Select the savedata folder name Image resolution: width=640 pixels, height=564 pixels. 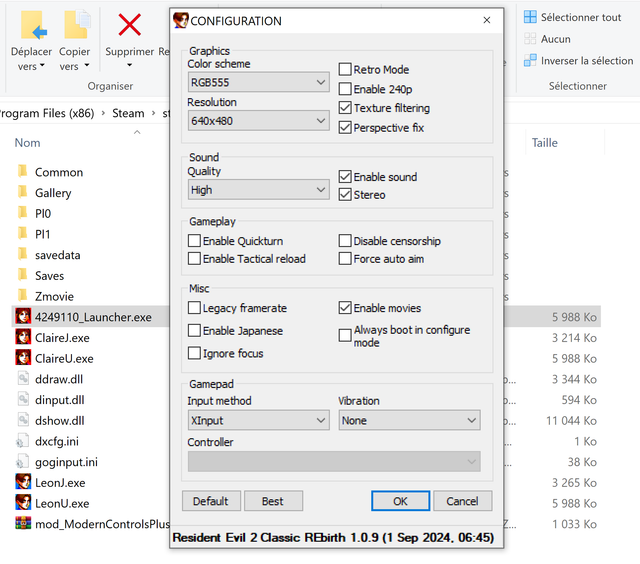(x=58, y=255)
